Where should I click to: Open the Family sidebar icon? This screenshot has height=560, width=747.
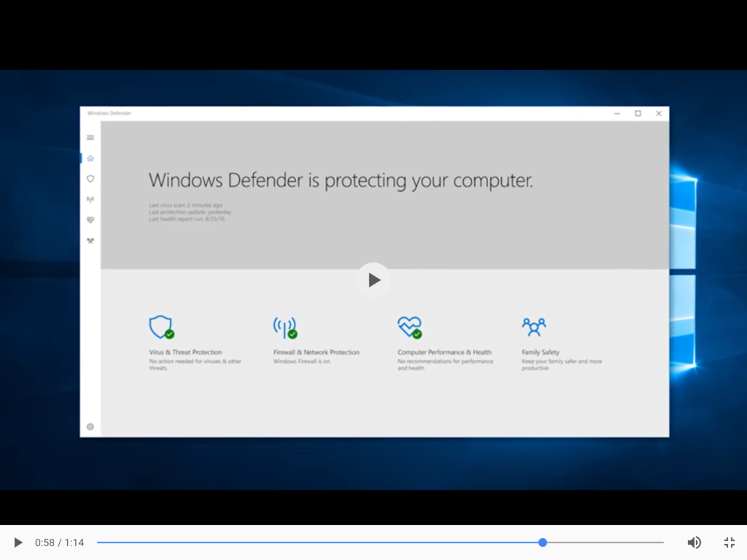90,241
